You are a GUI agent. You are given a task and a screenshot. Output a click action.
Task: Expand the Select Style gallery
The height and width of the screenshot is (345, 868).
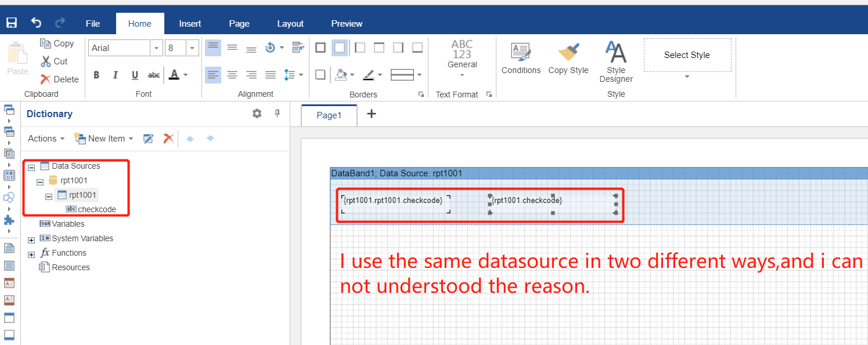click(x=687, y=77)
